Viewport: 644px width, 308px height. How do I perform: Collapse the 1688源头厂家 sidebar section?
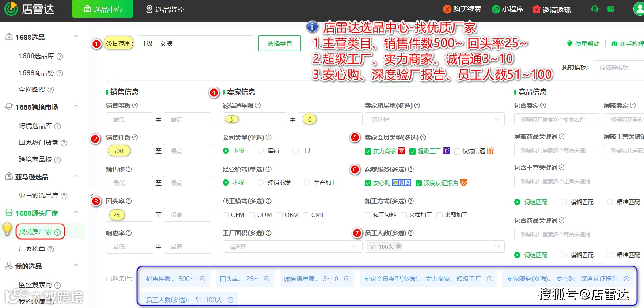[x=76, y=213]
